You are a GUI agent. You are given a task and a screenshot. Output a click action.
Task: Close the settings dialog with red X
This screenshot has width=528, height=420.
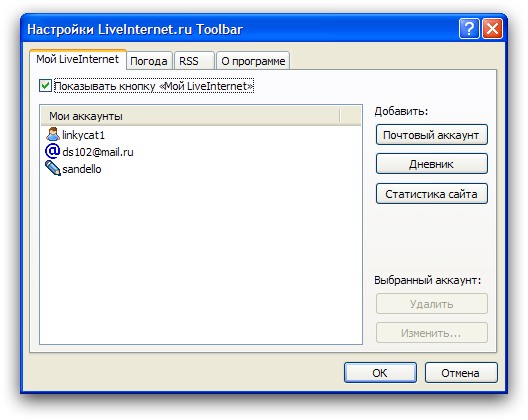(x=492, y=29)
